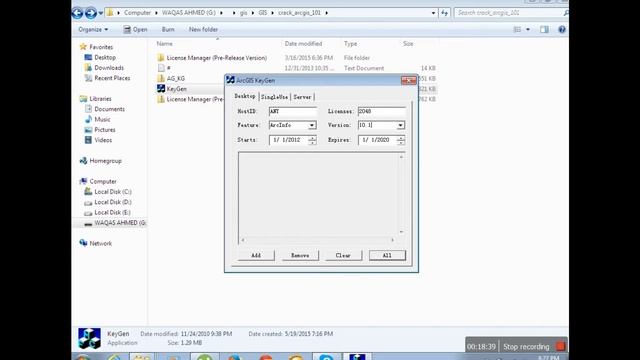640x360 pixels.
Task: Open the recent locations dropdown arrow
Action: (x=101, y=13)
